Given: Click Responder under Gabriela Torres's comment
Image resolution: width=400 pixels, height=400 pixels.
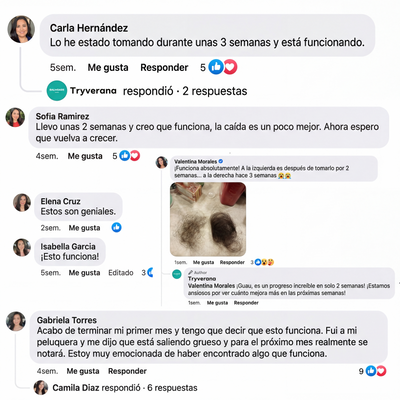Looking at the screenshot, I should tap(127, 371).
